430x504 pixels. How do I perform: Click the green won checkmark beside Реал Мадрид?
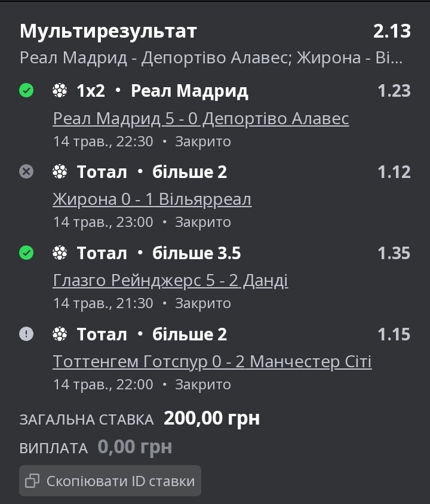tap(26, 90)
